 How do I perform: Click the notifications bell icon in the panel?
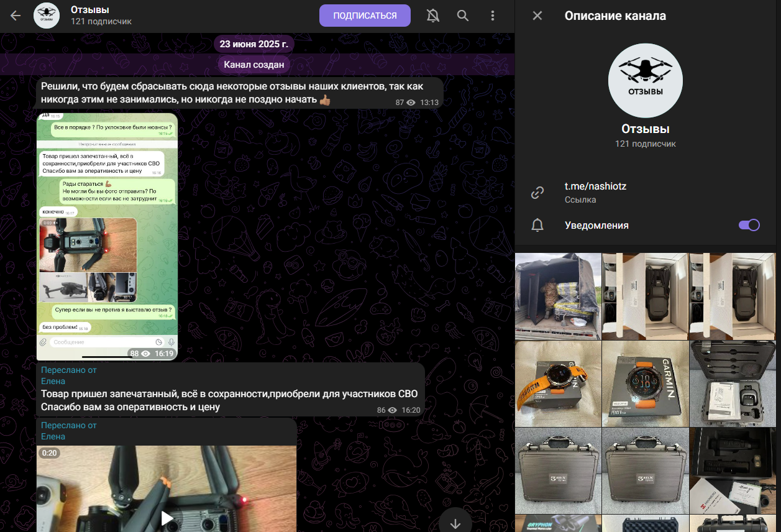[x=537, y=225]
